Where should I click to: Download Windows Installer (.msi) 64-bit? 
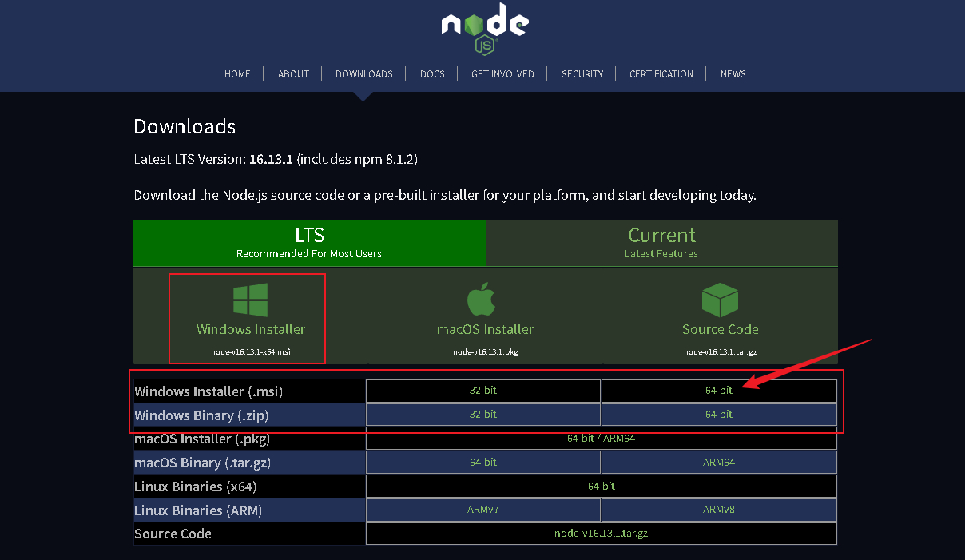coord(719,391)
